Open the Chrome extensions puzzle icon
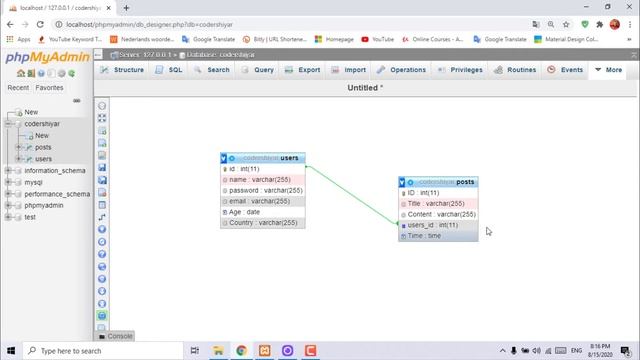The width and height of the screenshot is (640, 360). (x=600, y=24)
